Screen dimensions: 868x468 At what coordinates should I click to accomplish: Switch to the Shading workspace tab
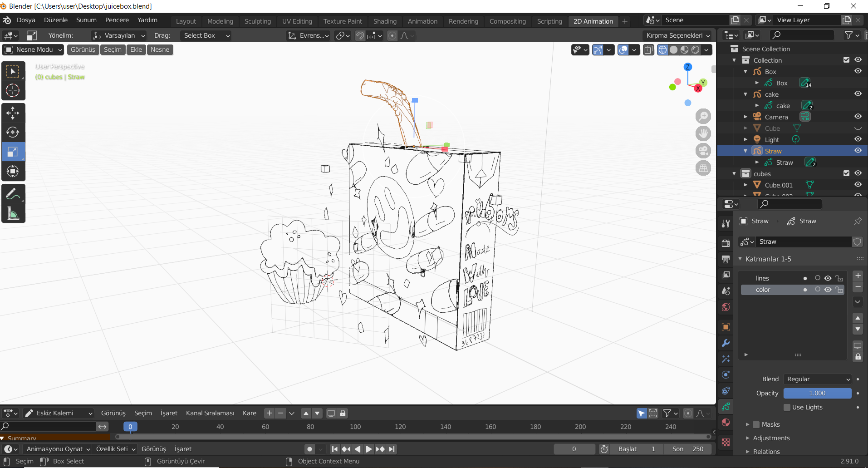coord(385,21)
